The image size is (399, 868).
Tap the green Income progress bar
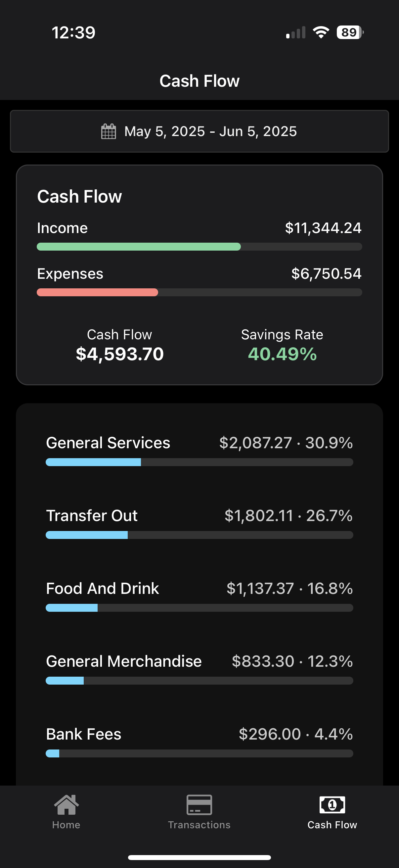tap(139, 247)
